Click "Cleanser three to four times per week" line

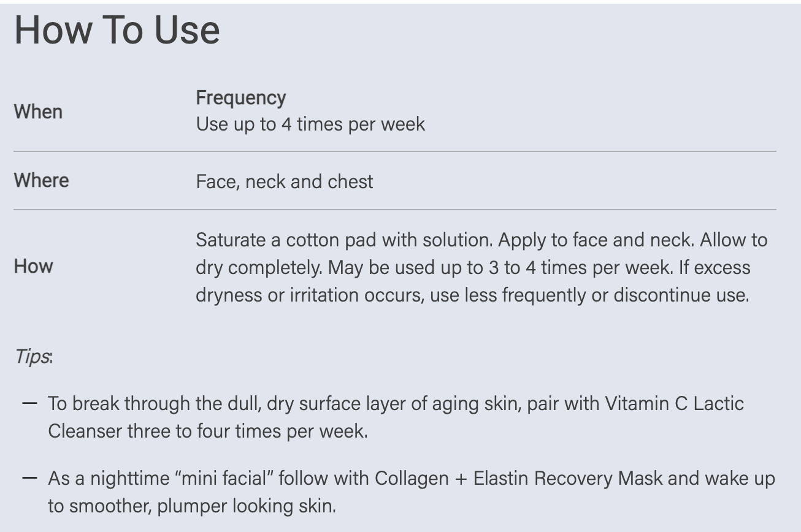[x=207, y=431]
